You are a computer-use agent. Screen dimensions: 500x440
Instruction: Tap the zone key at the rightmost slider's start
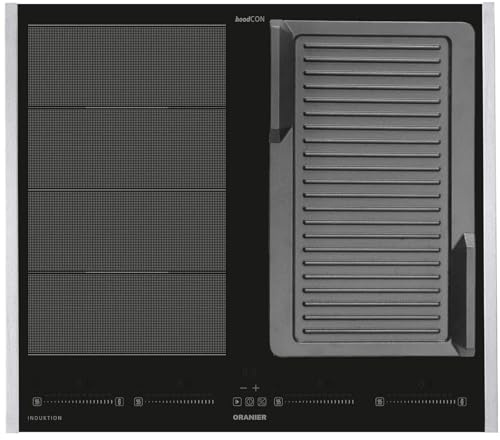coord(380,402)
